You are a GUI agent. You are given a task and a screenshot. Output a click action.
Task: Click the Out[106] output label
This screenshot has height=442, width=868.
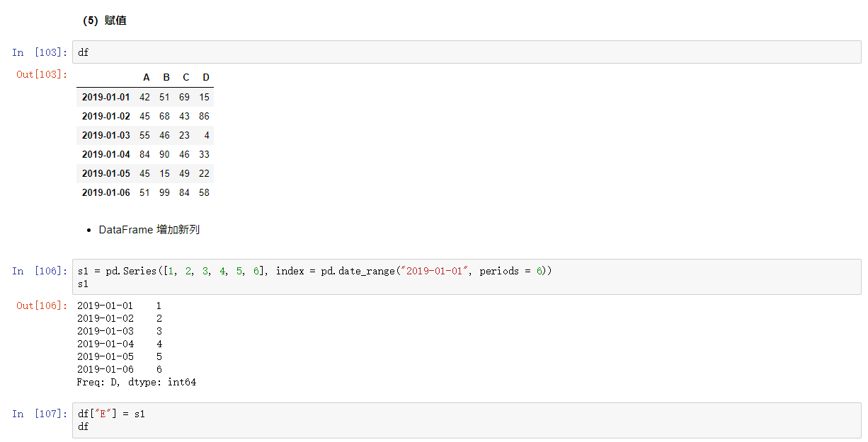tap(42, 306)
